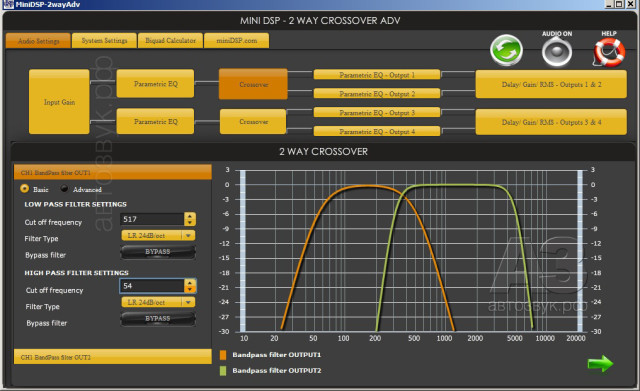Open the low pass Filter Type dropdown
The width and height of the screenshot is (640, 391).
point(158,235)
